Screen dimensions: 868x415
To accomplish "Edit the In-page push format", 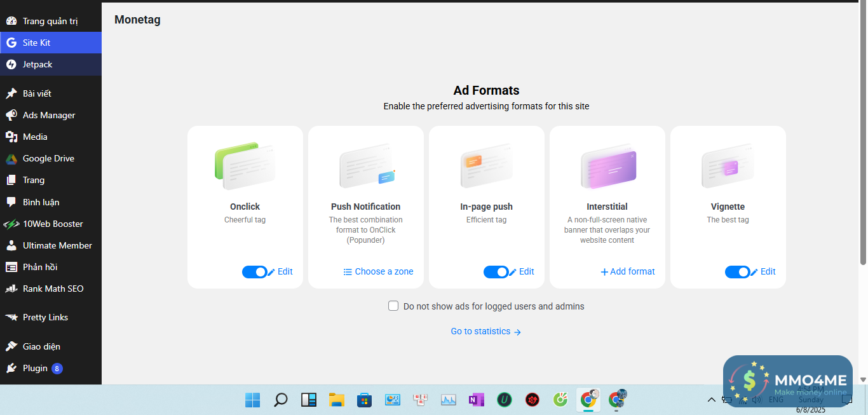I will [x=522, y=271].
